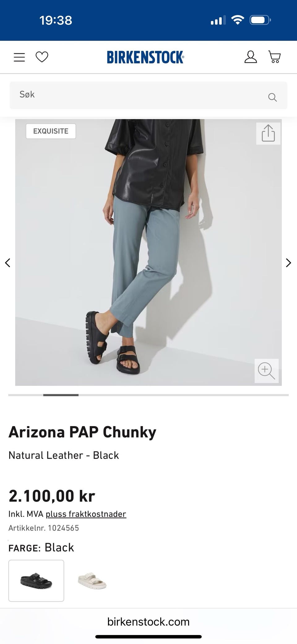Open the wishlist heart icon
297x644 pixels.
pos(42,57)
